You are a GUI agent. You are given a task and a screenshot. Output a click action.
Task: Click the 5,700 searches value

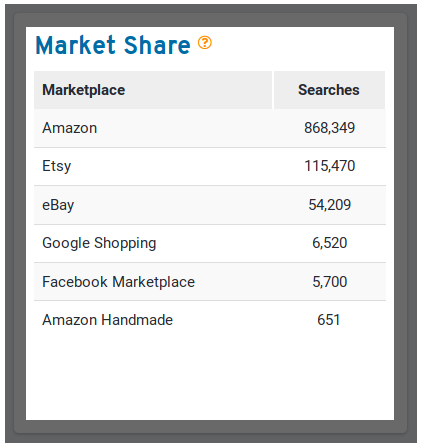click(x=329, y=282)
